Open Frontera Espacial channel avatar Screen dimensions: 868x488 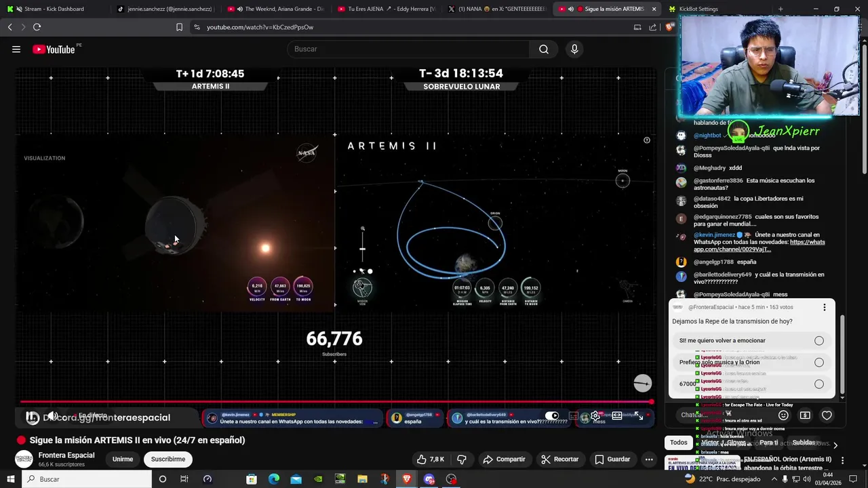click(24, 459)
